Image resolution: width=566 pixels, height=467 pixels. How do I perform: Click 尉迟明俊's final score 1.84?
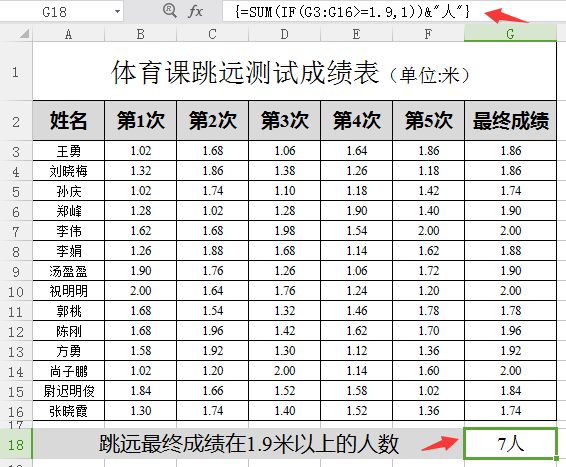tap(510, 391)
